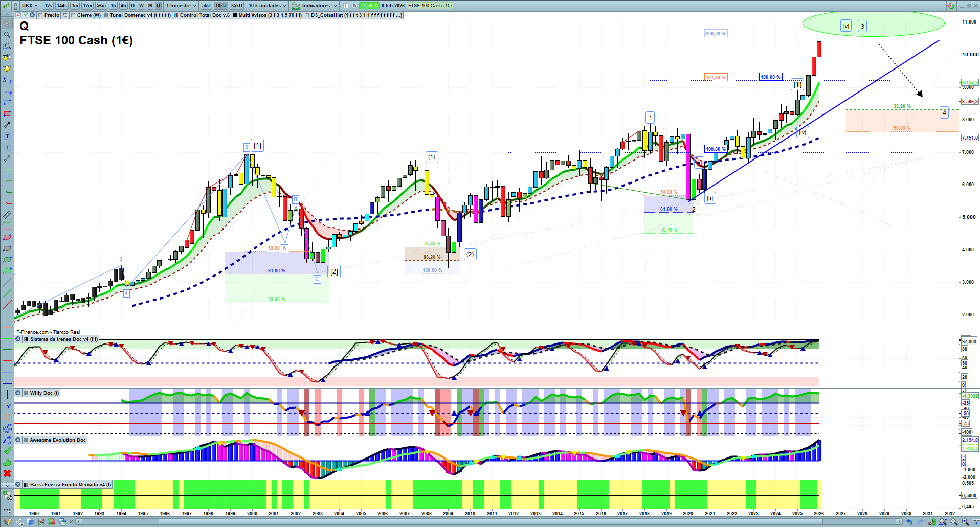
Task: Click the 35kU units button
Action: (236, 6)
